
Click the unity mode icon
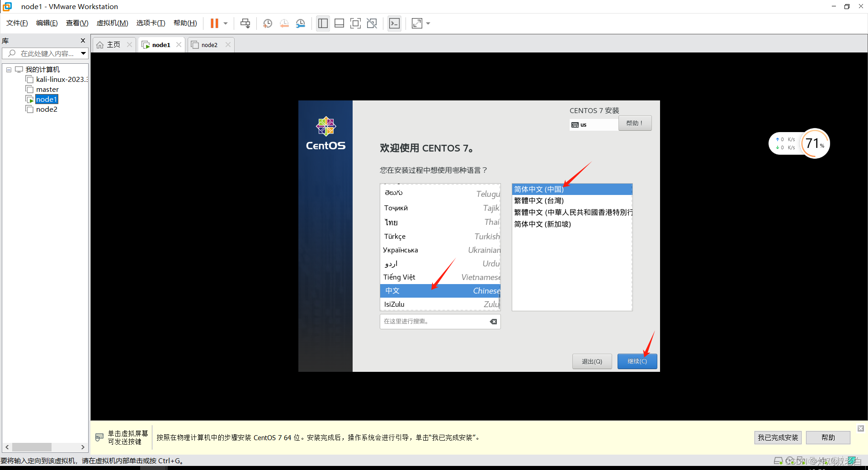[x=372, y=24]
